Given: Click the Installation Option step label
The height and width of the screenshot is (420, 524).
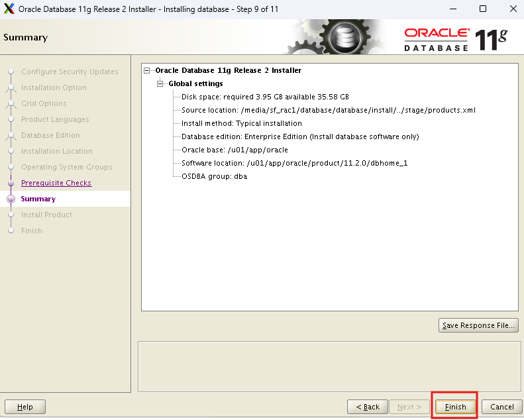Looking at the screenshot, I should tap(54, 87).
